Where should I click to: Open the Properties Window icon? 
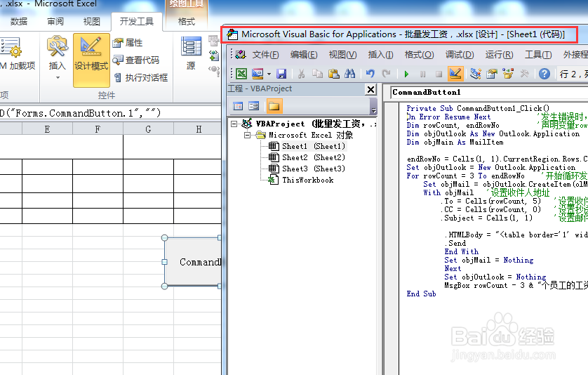[492, 74]
